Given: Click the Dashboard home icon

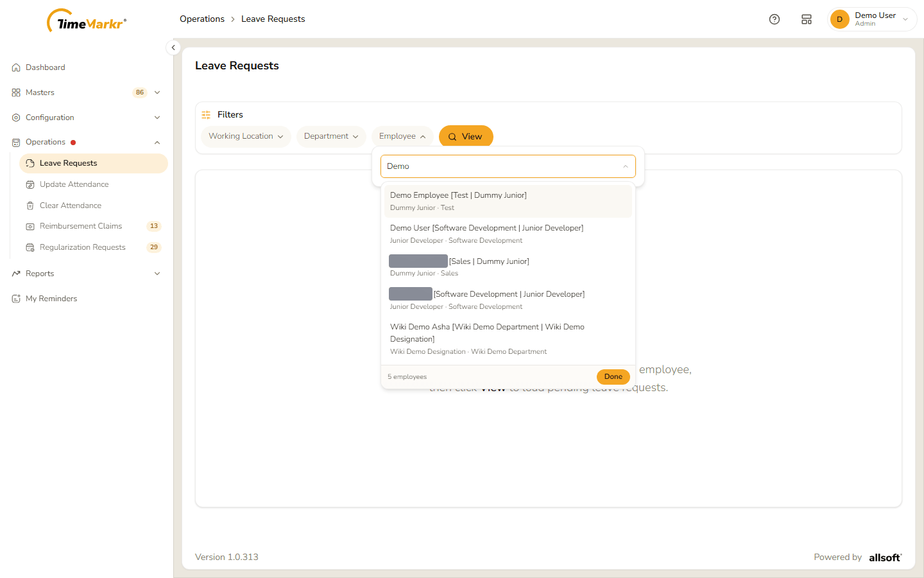Looking at the screenshot, I should pos(16,67).
